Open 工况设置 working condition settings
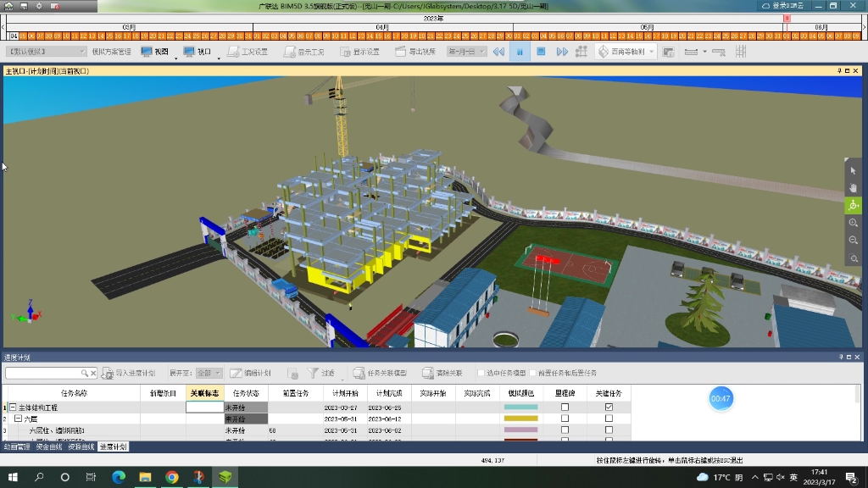Screen dimensions: 868x488 point(248,52)
